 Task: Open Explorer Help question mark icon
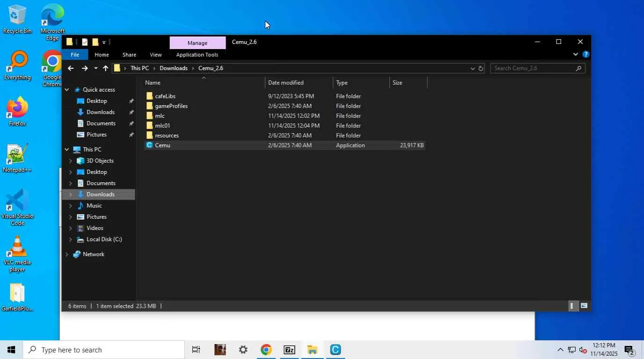[585, 55]
